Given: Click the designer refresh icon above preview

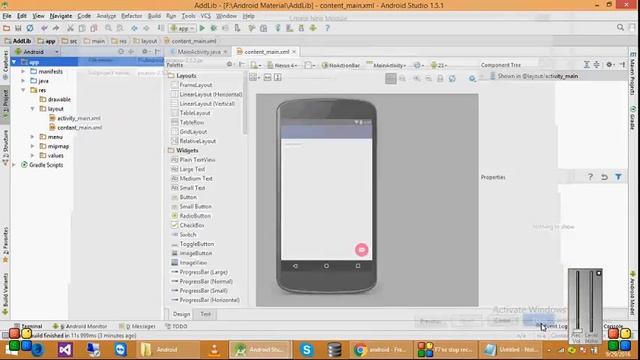Looking at the screenshot, I should 452,78.
